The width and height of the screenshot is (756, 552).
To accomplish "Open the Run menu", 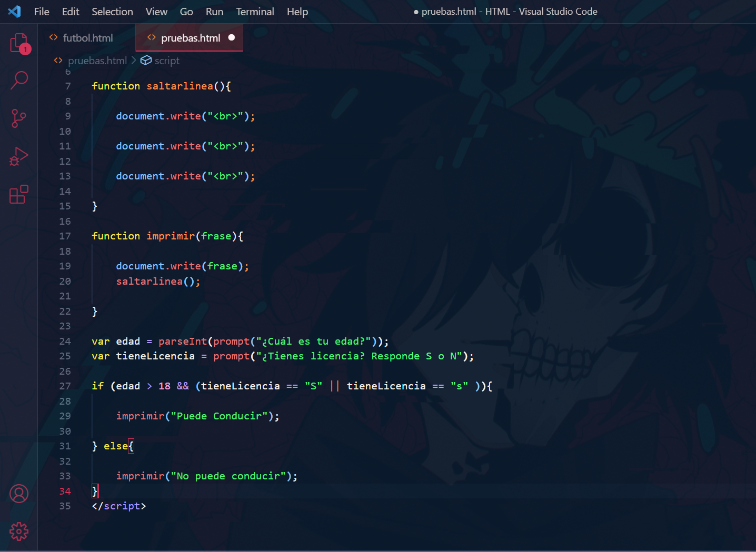I will (214, 12).
